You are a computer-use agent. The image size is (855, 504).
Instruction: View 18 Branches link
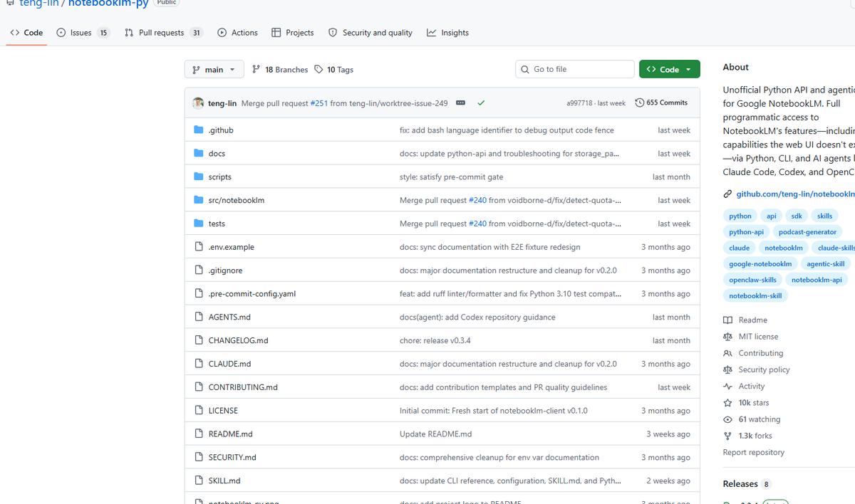[280, 70]
